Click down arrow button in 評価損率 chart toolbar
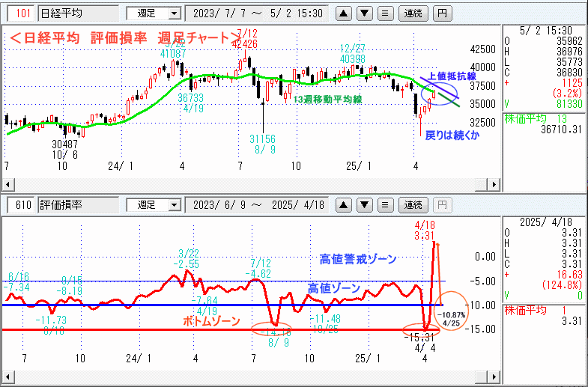Screen dimensions: 588x387 pos(365,205)
